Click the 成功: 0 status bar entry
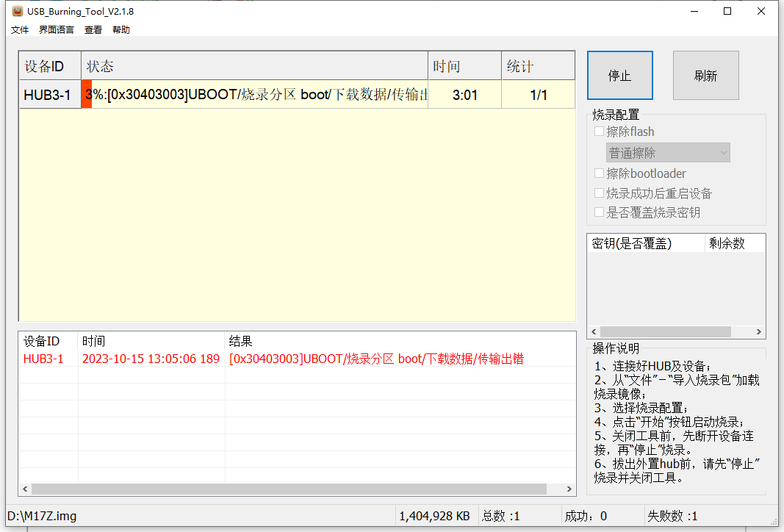784x532 pixels. tap(586, 516)
